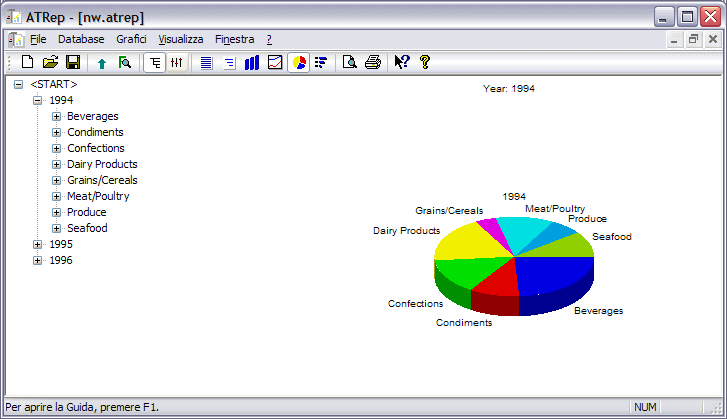Open the Visualizza menu
The image size is (727, 419).
[181, 39]
